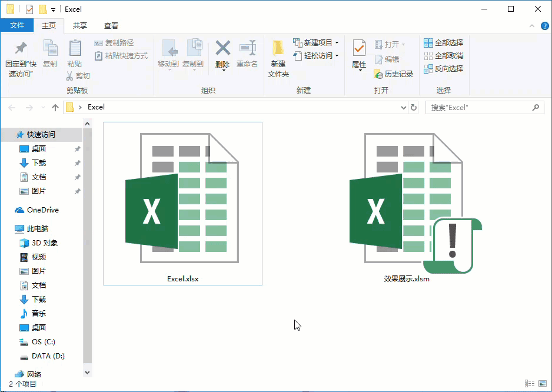Click Select none
The image size is (552, 392).
coord(444,56)
